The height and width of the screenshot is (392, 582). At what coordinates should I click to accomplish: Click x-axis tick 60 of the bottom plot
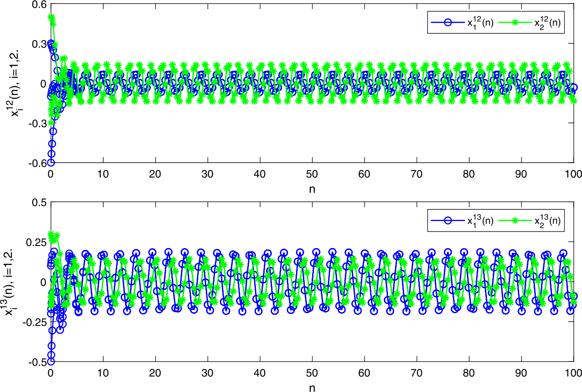[x=364, y=372]
